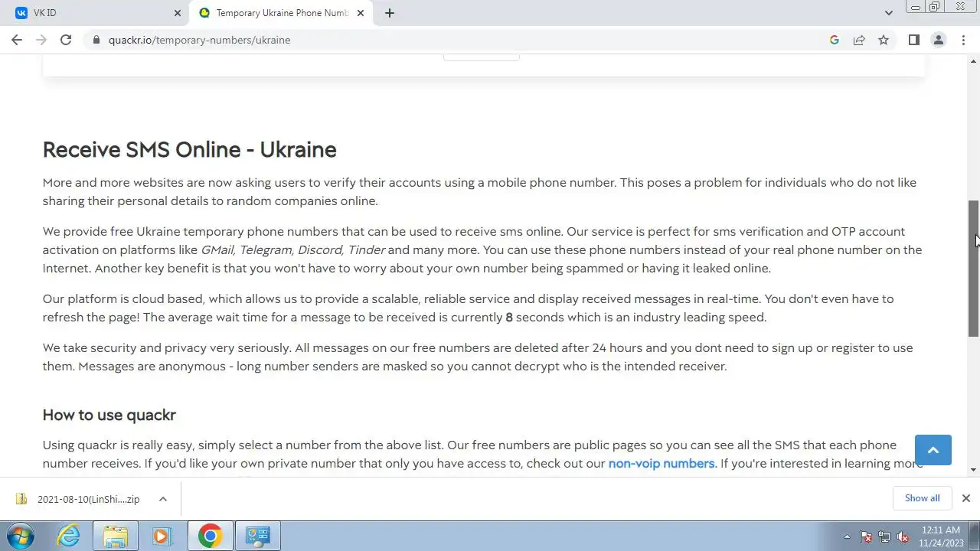Share this page via the share icon
980x551 pixels.
[x=859, y=40]
